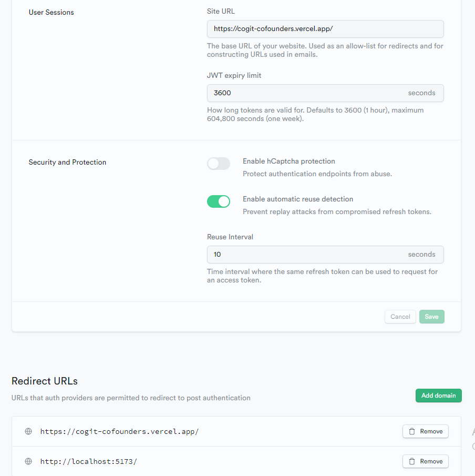Remove the vercel.app redirect URL
This screenshot has height=476, width=475.
[x=425, y=431]
